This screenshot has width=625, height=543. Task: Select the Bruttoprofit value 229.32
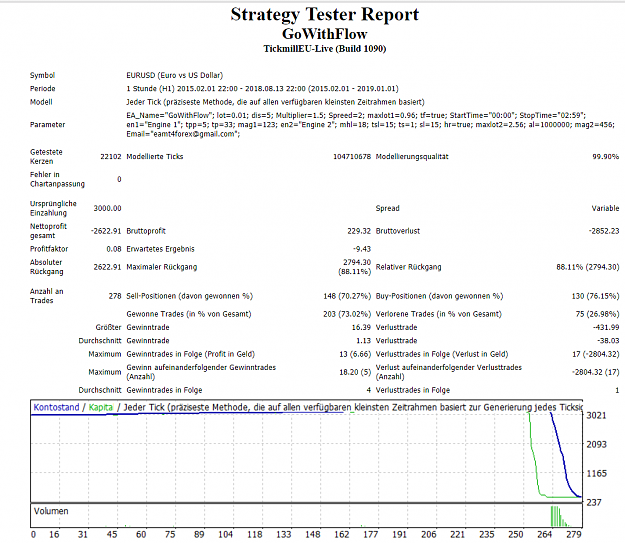359,231
